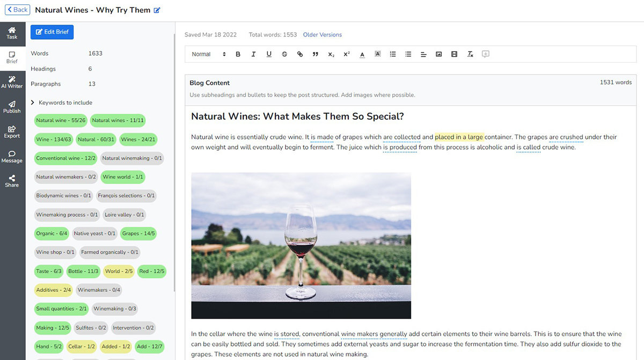Open the text alignment dropdown

click(x=423, y=54)
